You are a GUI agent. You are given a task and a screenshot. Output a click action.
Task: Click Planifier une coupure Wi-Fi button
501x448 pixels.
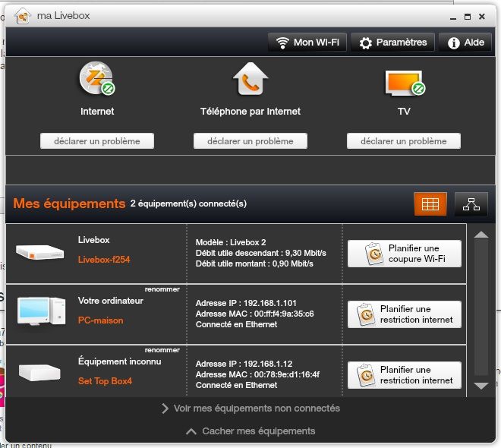point(405,254)
